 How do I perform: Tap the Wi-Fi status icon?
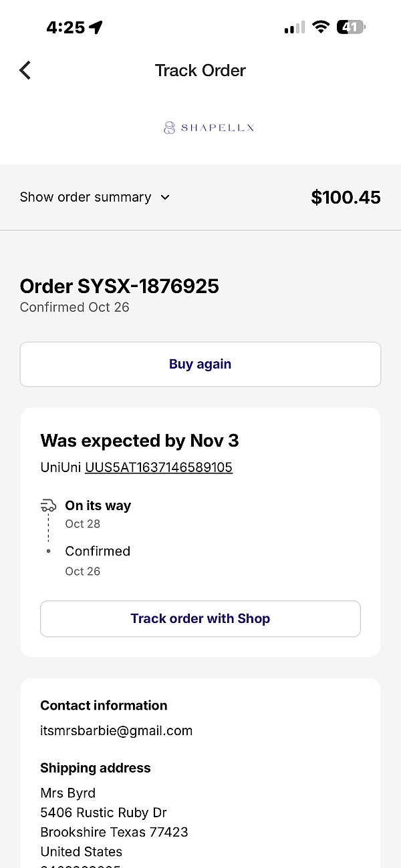(x=321, y=27)
